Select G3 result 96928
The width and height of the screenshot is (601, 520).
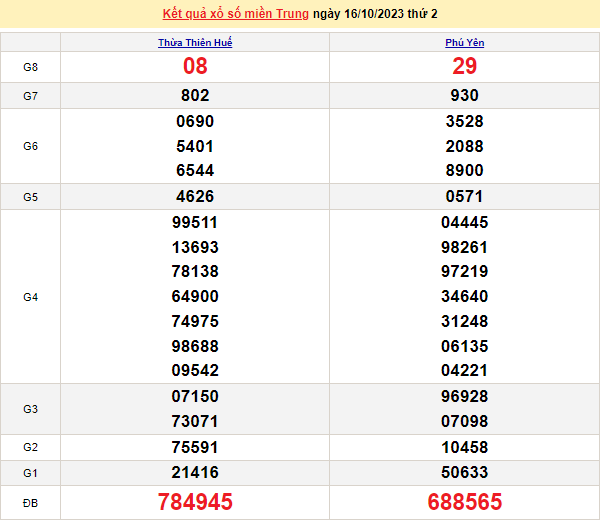coord(465,397)
